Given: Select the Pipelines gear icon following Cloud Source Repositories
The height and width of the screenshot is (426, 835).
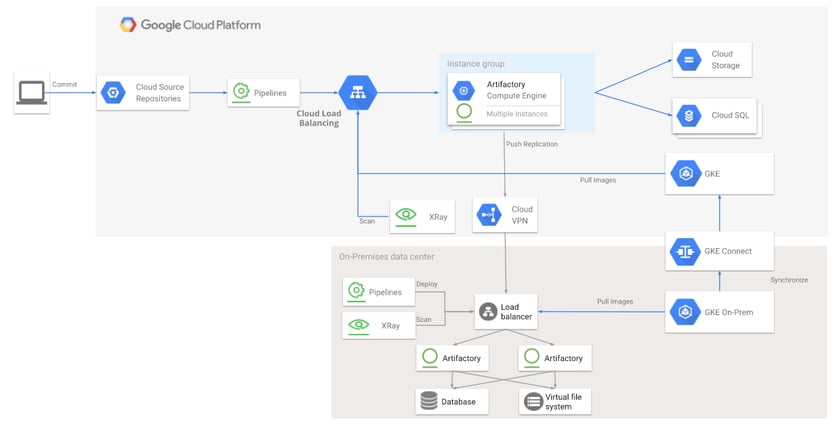Looking at the screenshot, I should point(241,92).
